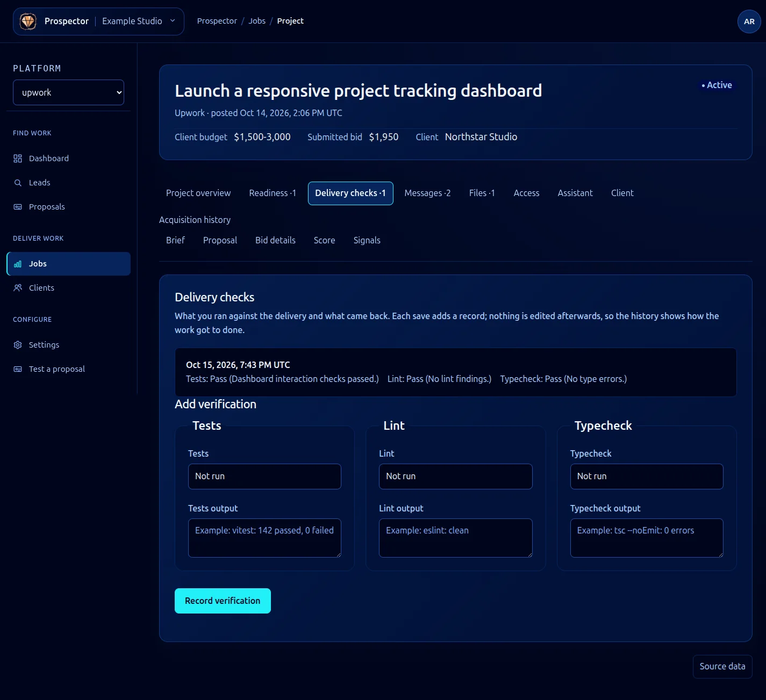Click the Prospector gem logo icon

coord(28,21)
